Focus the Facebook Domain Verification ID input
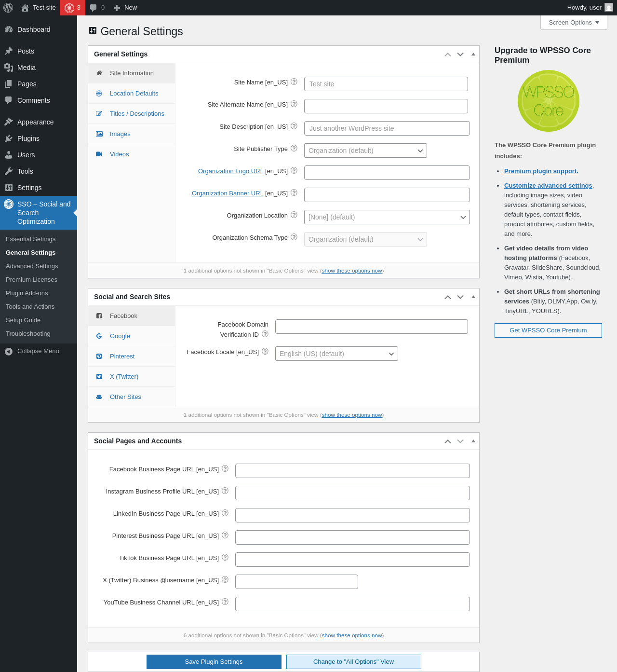617x672 pixels. coord(372,327)
